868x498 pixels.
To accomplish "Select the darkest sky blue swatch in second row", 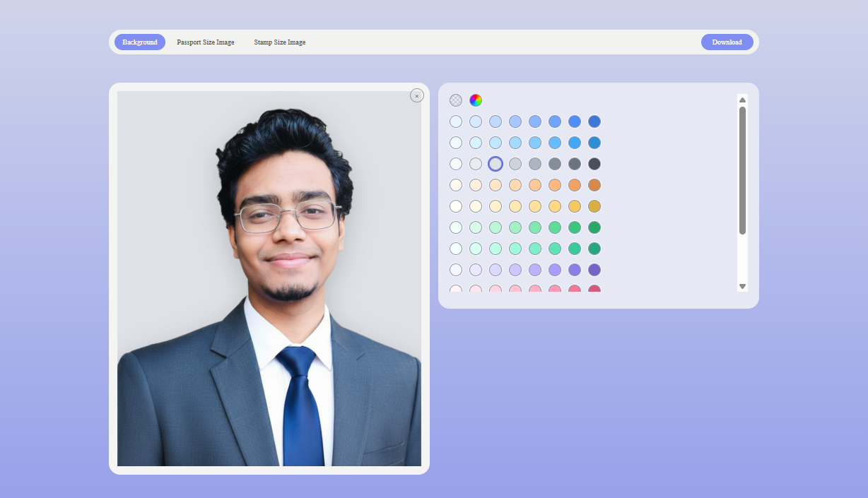I will coord(594,143).
